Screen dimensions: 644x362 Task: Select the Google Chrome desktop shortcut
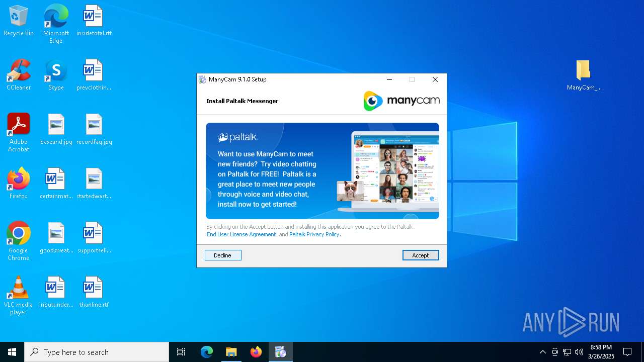(x=19, y=242)
